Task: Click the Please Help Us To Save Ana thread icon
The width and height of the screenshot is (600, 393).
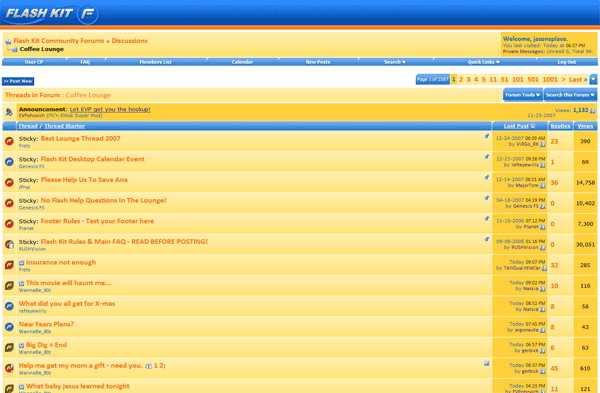Action: pyautogui.click(x=9, y=183)
